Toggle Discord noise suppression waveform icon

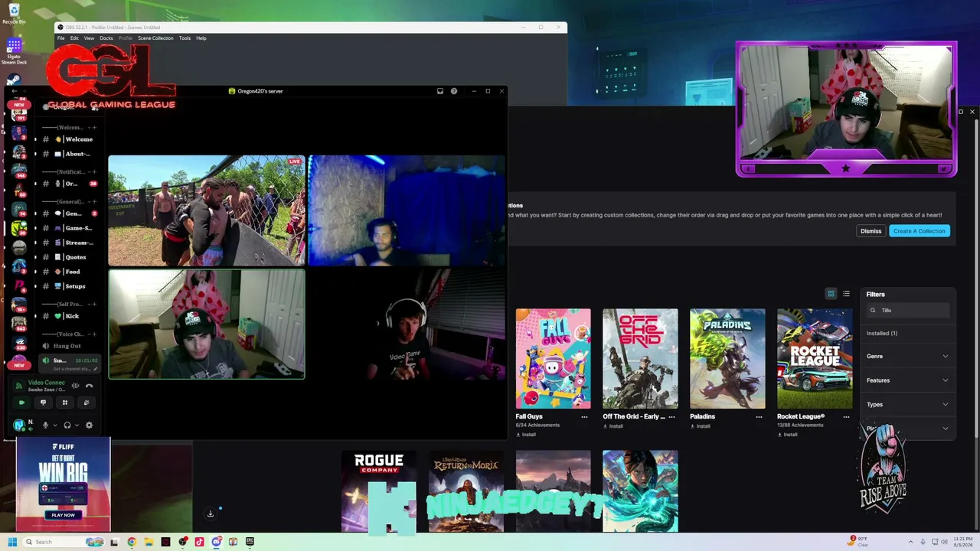coord(75,386)
